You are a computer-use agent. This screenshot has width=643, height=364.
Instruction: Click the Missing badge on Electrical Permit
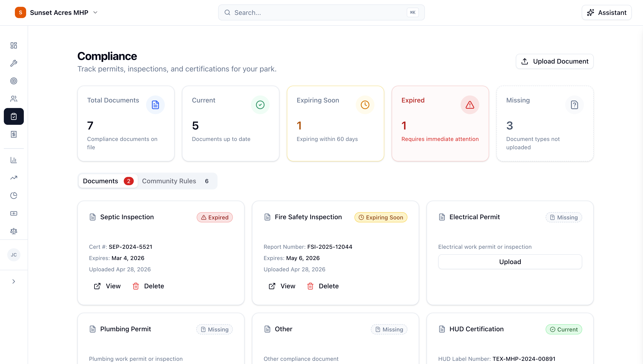564,217
